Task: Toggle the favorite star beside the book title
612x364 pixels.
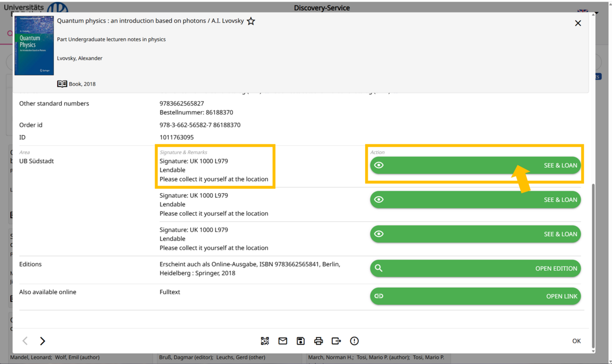Action: [x=251, y=21]
